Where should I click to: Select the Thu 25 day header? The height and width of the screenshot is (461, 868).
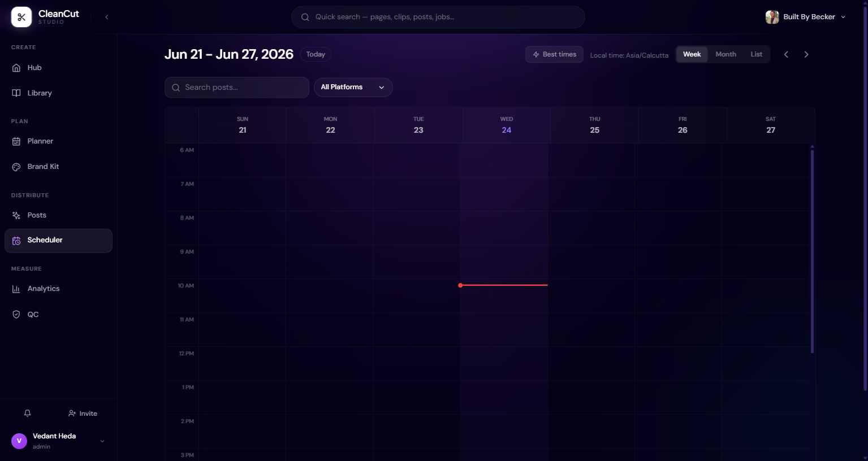[x=594, y=125]
